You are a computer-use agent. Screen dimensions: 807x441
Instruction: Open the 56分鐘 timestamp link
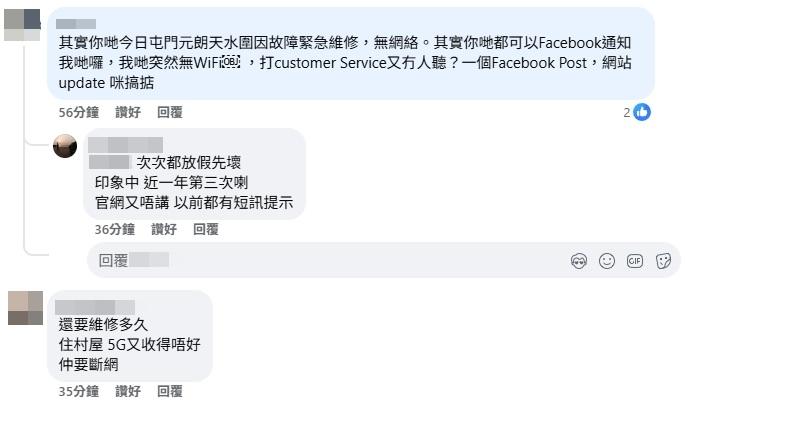click(x=78, y=113)
